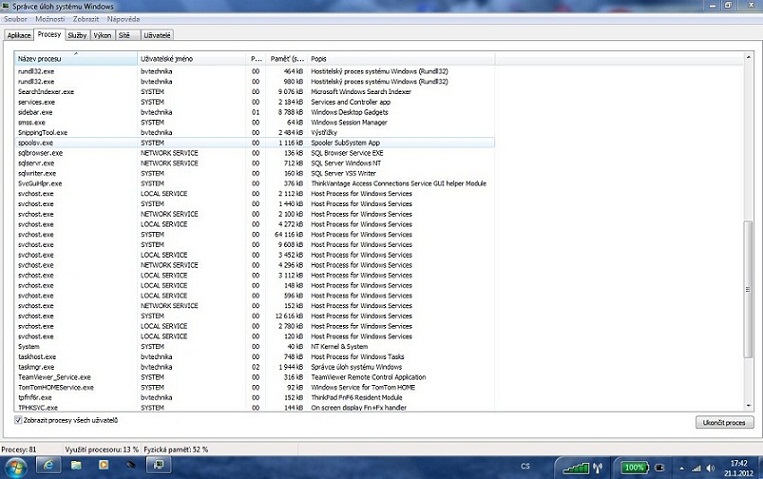Open the Nápověda menu
Screen dimensions: 763x479
pyautogui.click(x=123, y=19)
